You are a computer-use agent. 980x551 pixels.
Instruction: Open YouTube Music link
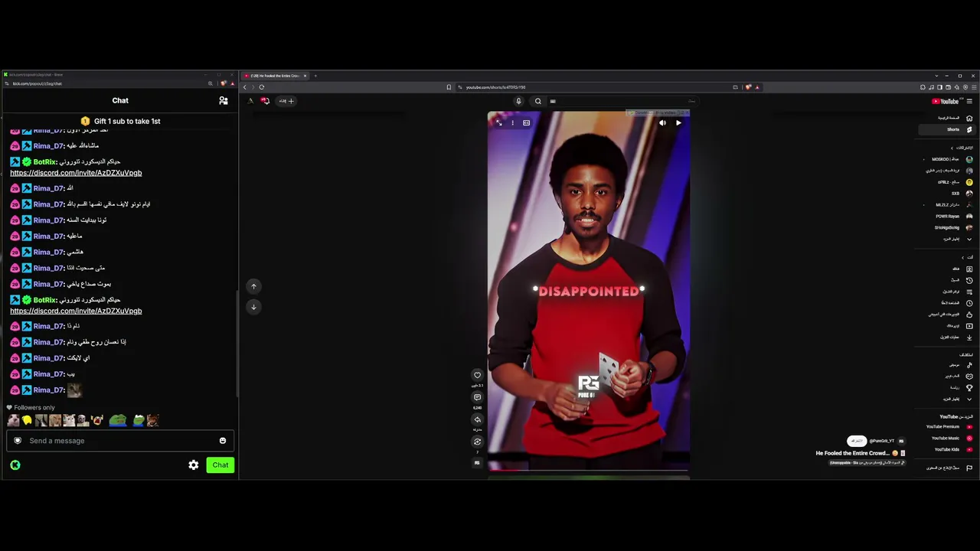[x=946, y=439]
